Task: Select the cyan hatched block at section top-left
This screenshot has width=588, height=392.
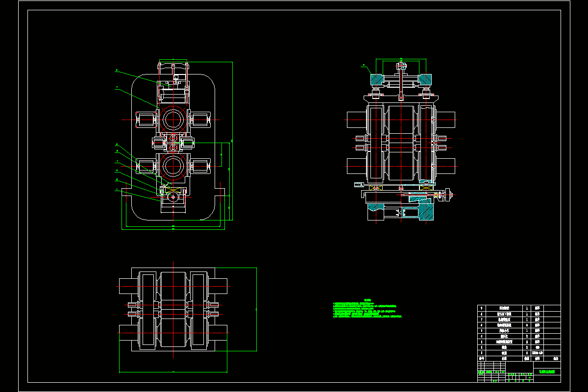Action: click(x=377, y=78)
